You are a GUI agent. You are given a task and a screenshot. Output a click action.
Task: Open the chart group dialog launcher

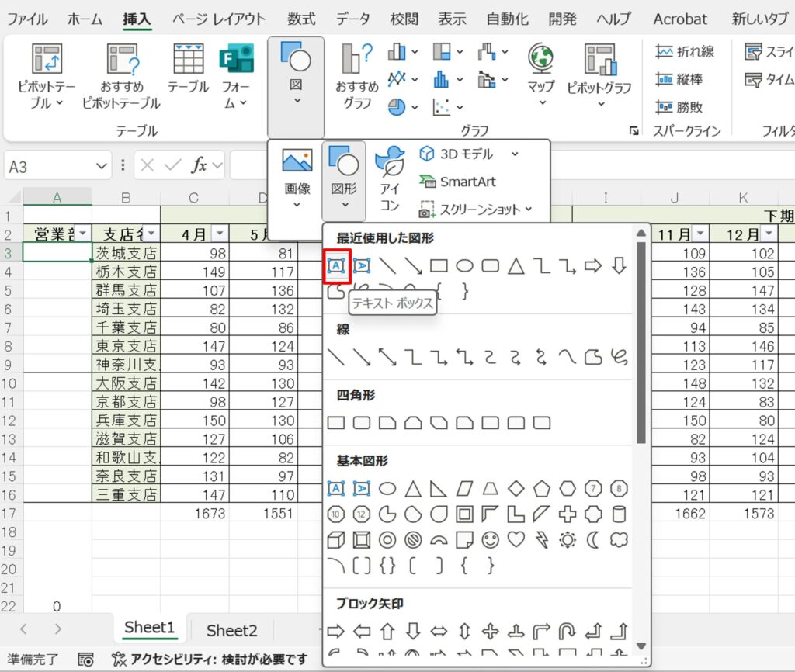634,131
